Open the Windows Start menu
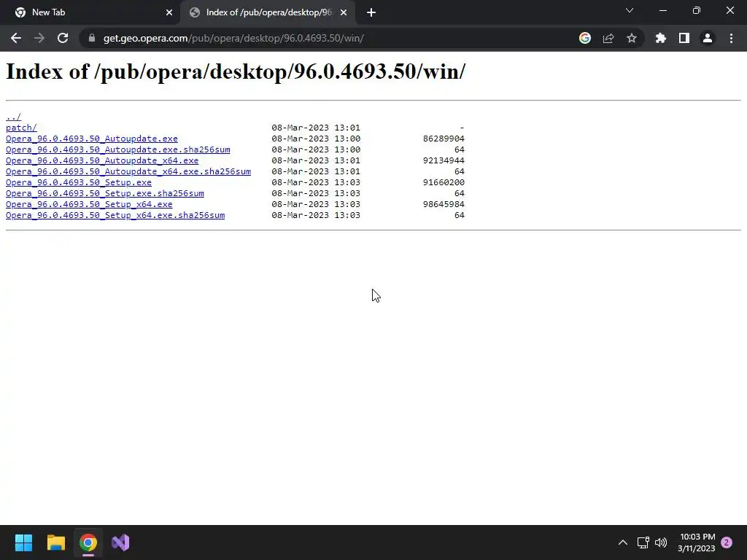Viewport: 747px width, 560px height. [23, 542]
